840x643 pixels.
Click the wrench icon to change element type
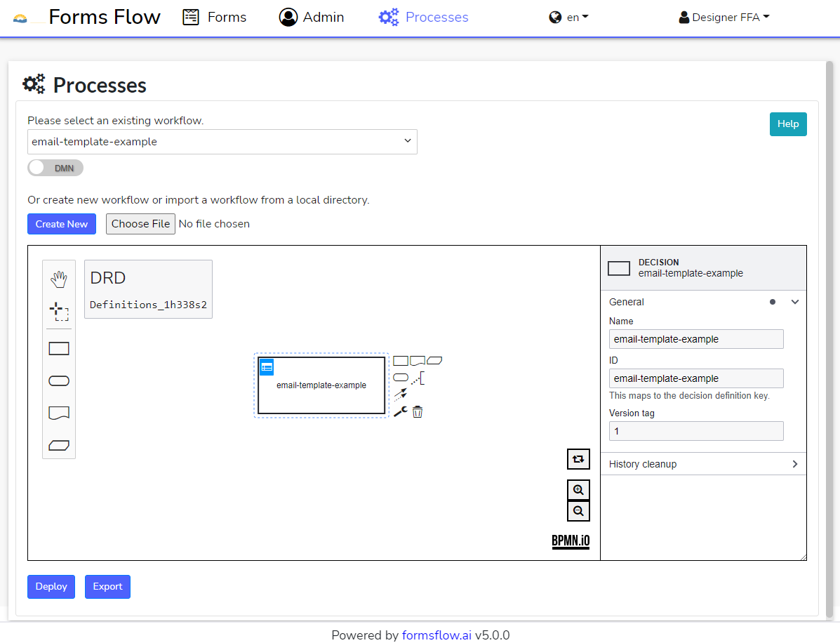point(400,412)
